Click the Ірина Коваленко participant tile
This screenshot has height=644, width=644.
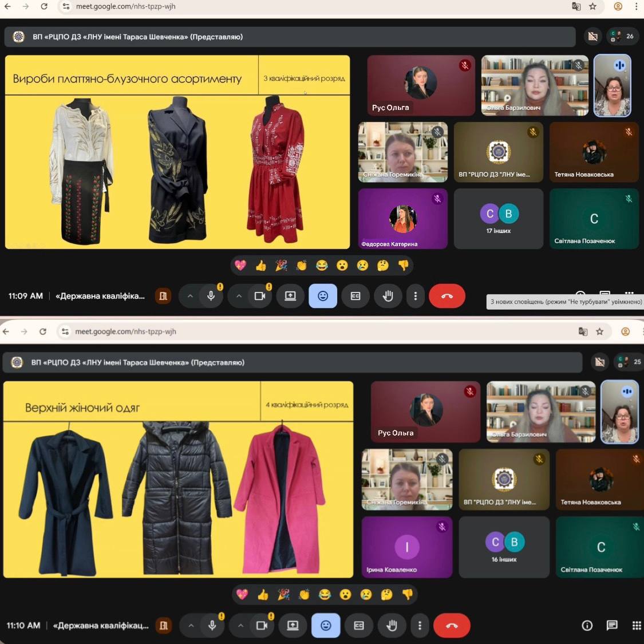[x=406, y=547]
